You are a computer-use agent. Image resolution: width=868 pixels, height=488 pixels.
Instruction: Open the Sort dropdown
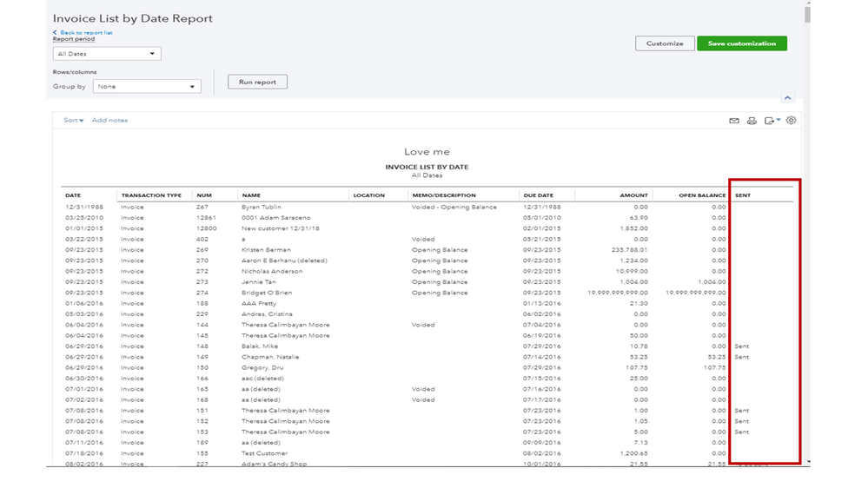point(73,120)
